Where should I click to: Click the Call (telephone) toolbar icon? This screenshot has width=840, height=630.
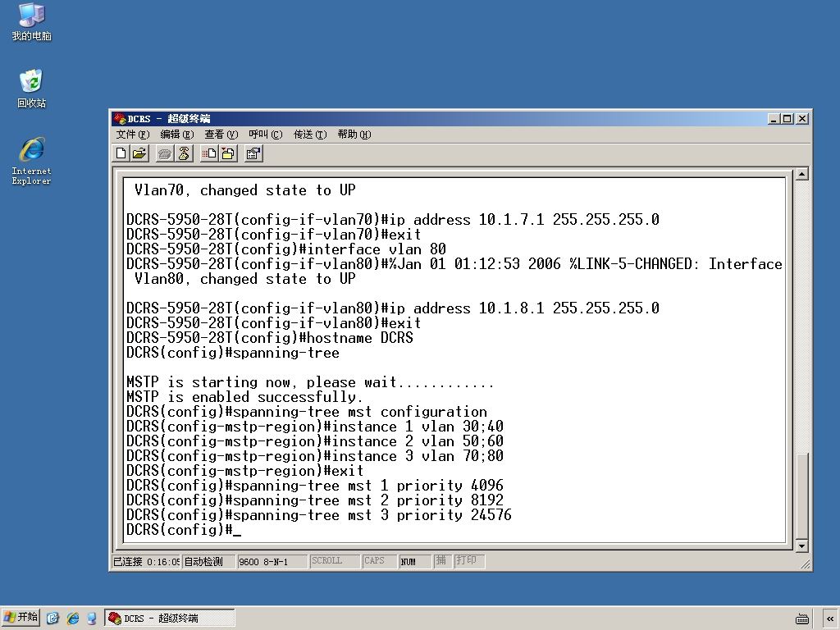164,153
